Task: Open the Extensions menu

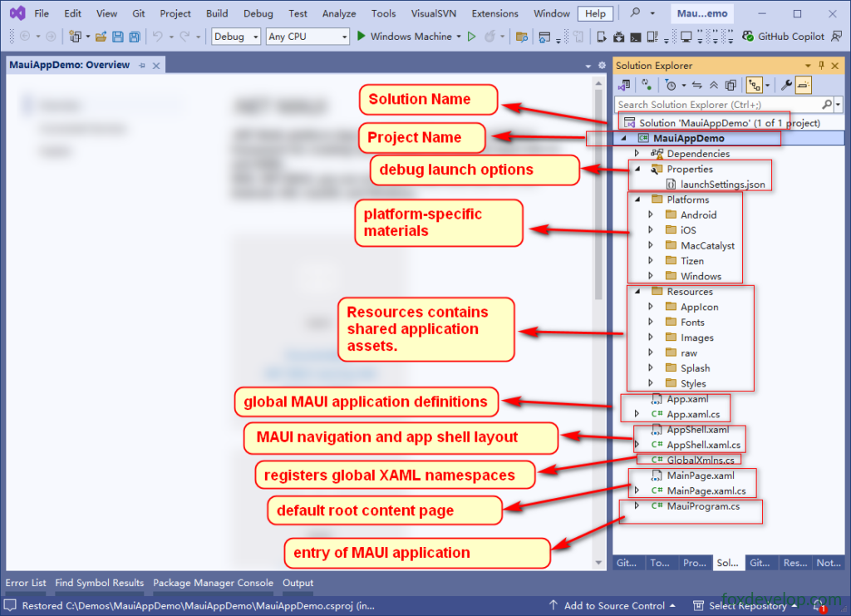Action: click(495, 13)
